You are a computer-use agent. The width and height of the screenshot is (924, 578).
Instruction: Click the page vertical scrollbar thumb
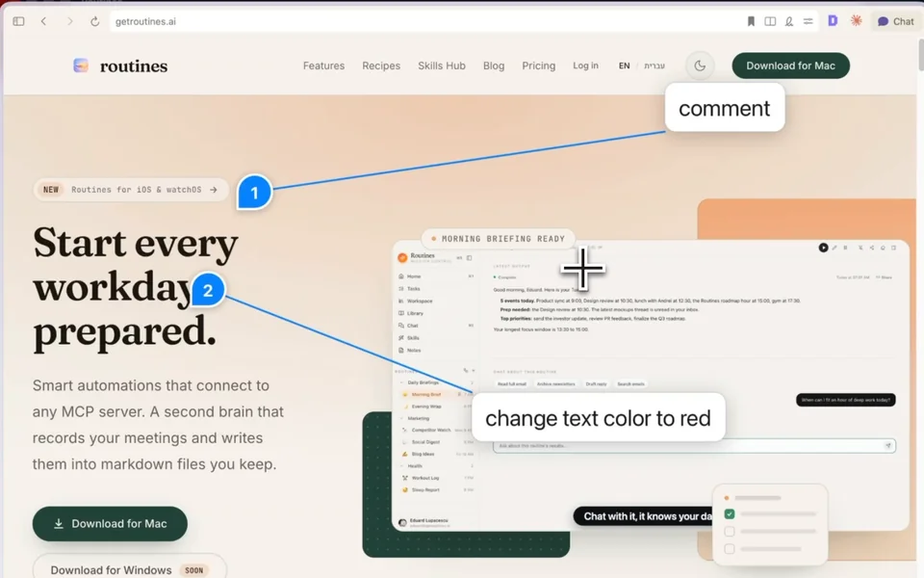point(920,54)
